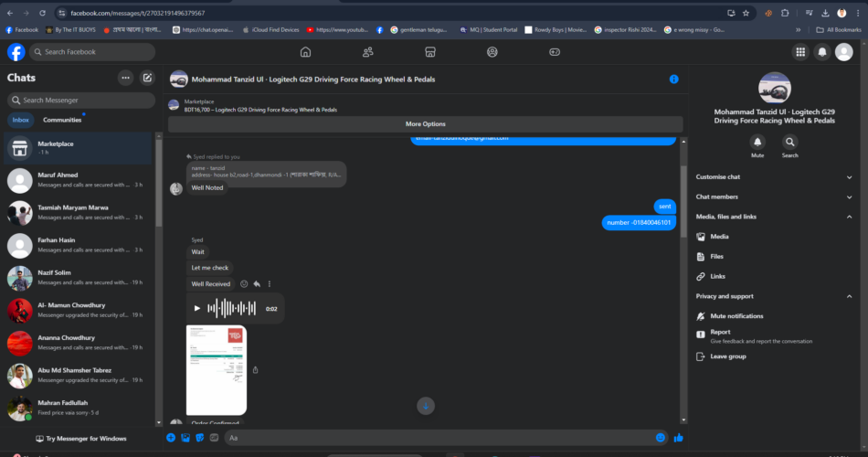Open the Marketplace icon in top navigation
868x457 pixels.
pyautogui.click(x=430, y=52)
